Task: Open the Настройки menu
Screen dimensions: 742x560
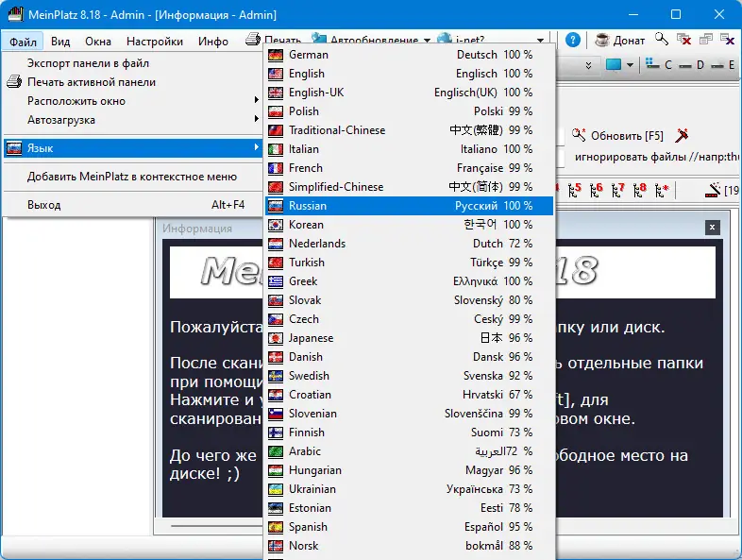Action: pos(155,42)
